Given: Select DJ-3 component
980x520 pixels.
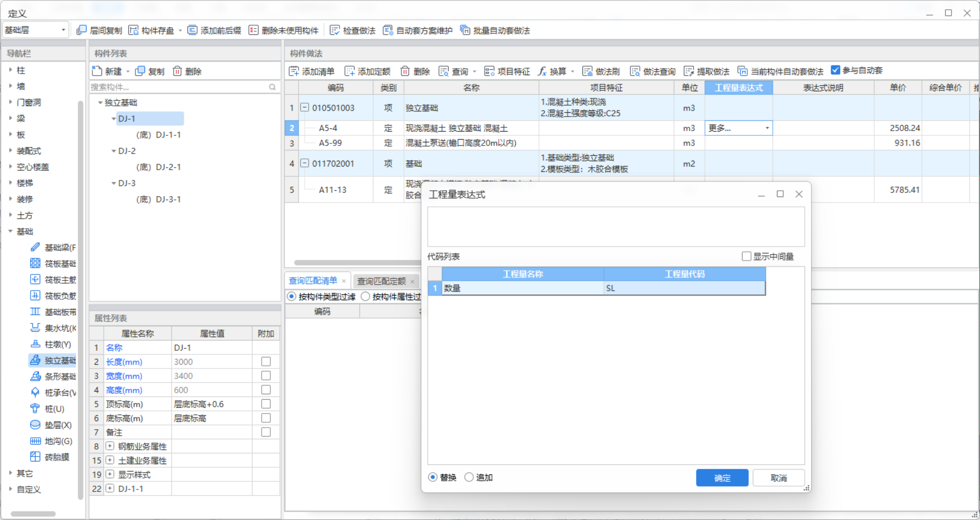Looking at the screenshot, I should pos(127,183).
